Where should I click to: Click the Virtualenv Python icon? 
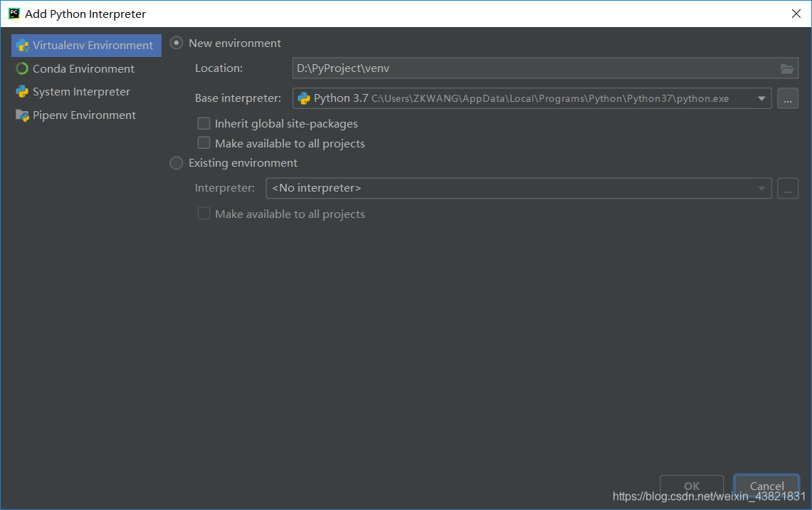click(22, 46)
